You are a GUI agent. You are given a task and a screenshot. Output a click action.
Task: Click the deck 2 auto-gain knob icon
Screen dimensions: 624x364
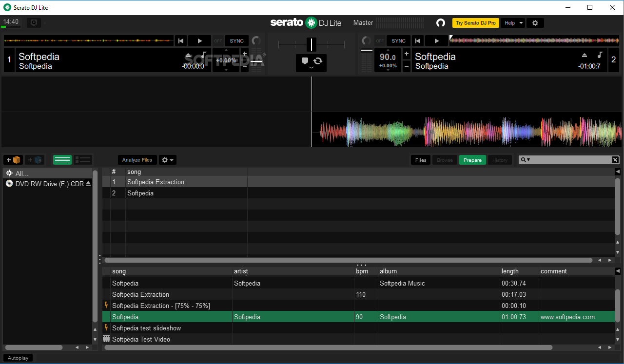(366, 41)
